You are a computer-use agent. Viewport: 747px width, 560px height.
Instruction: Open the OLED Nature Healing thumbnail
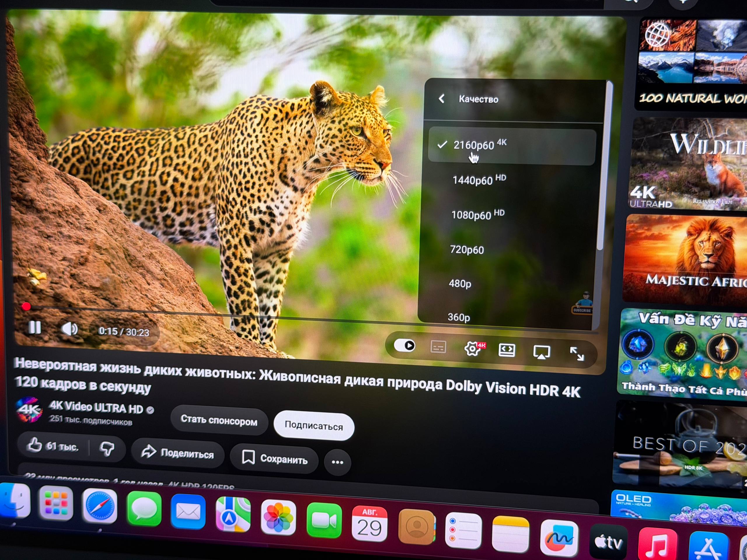pyautogui.click(x=679, y=508)
